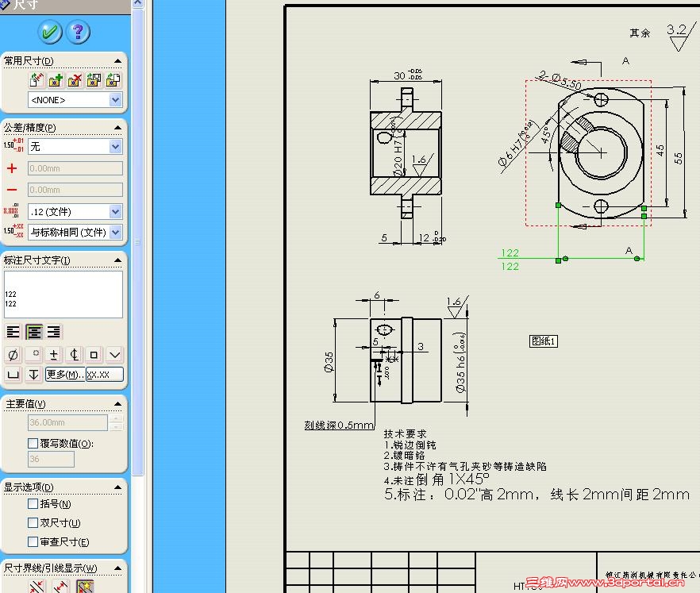Decrease primary value with the down spinner

[116, 427]
